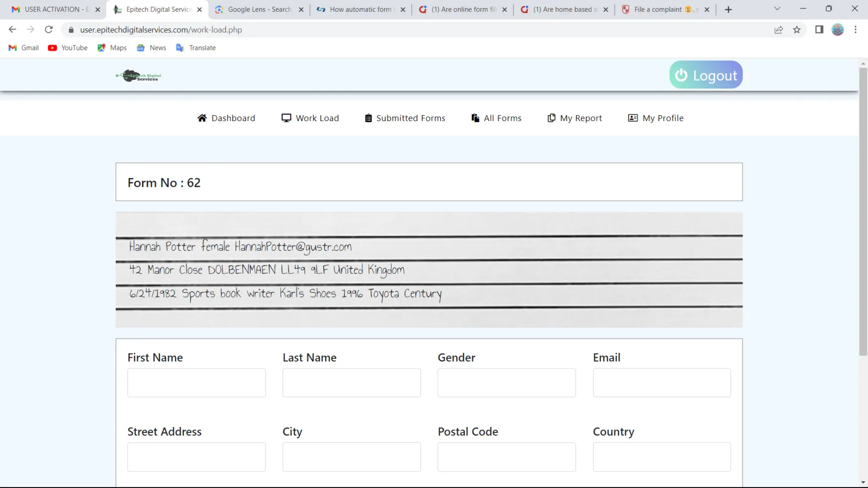Click the Logout button
868x488 pixels.
click(x=706, y=75)
